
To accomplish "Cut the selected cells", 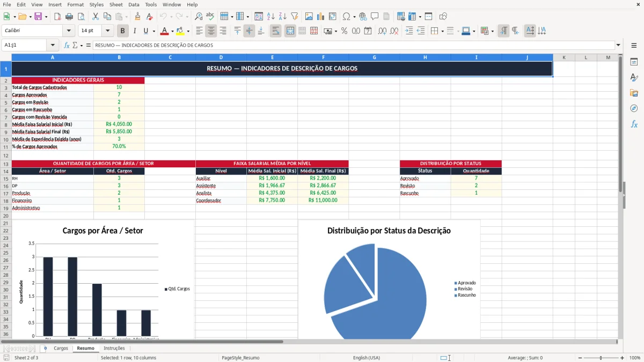I will click(95, 17).
